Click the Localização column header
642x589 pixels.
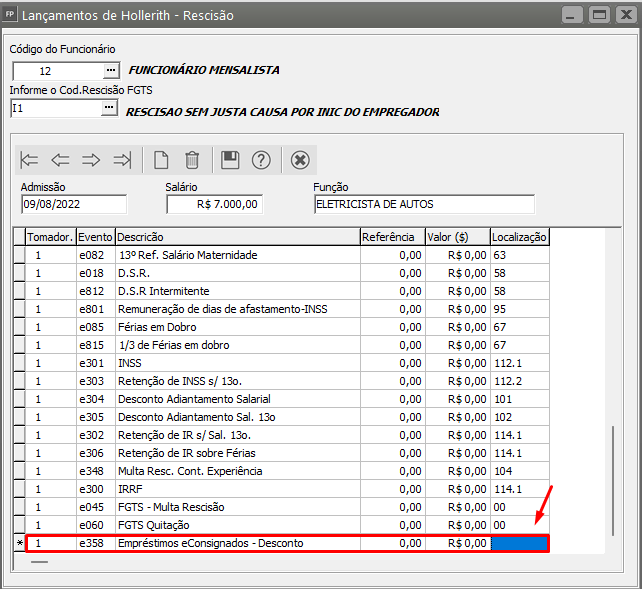click(x=519, y=237)
